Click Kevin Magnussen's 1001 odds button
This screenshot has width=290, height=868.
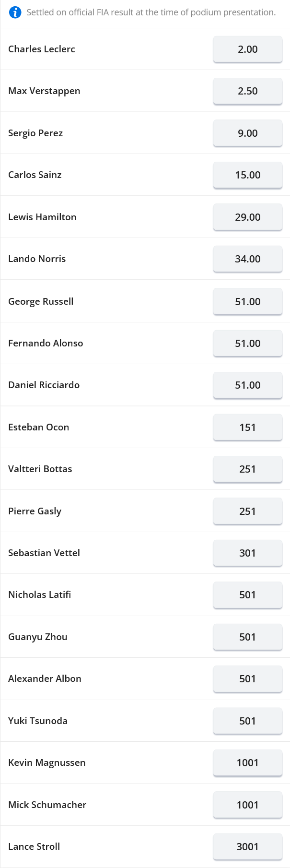coord(247,763)
